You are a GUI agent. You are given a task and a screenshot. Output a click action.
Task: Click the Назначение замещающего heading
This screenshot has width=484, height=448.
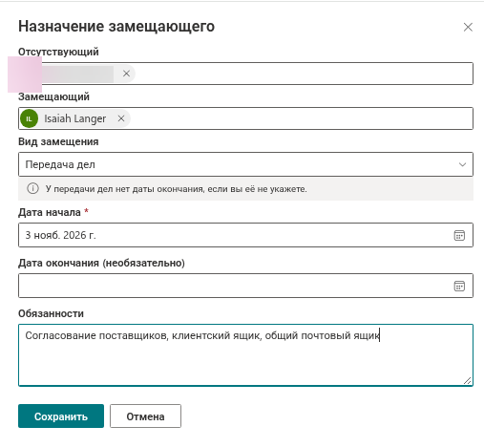click(x=116, y=27)
